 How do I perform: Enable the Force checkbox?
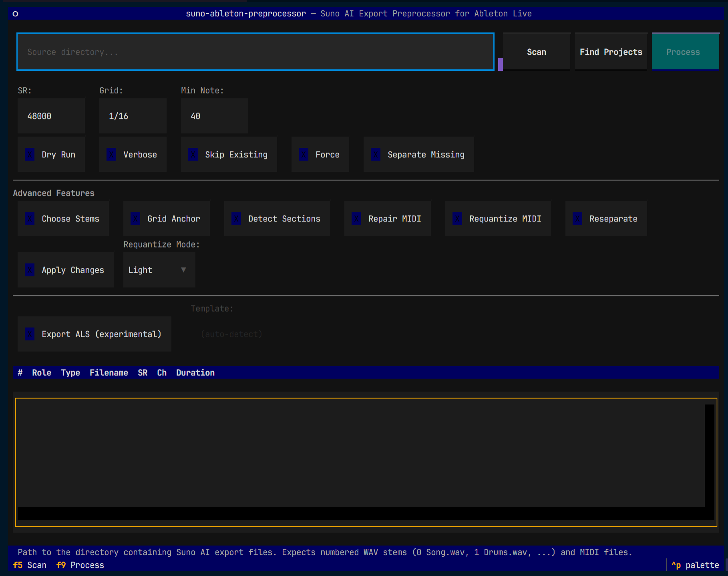click(304, 155)
